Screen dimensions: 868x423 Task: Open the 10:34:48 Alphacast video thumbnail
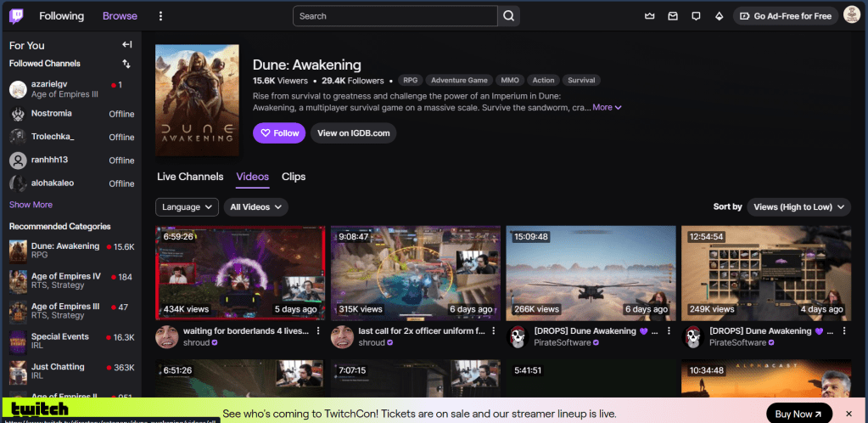click(x=766, y=378)
